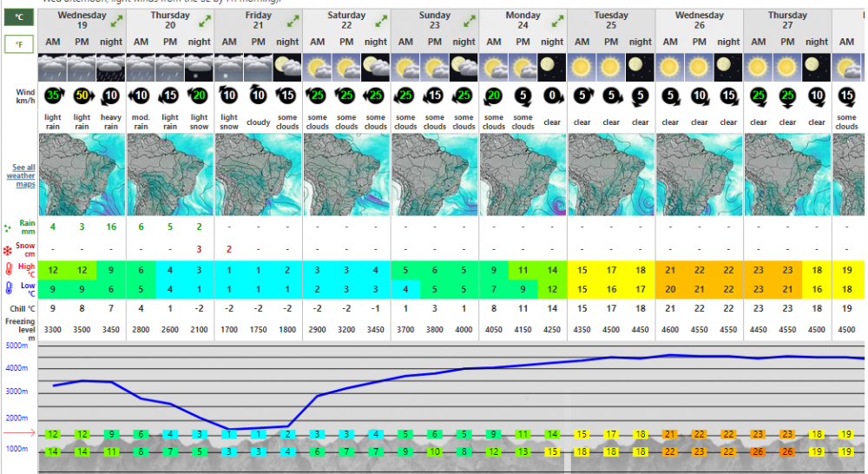Open the 'See all weather maps' link

[21, 176]
